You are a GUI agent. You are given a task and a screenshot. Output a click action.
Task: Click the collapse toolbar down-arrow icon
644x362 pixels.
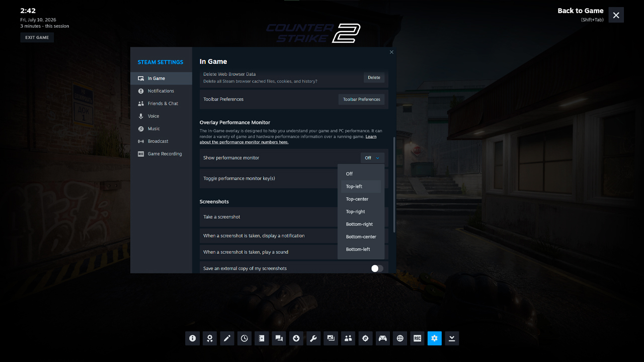point(452,338)
